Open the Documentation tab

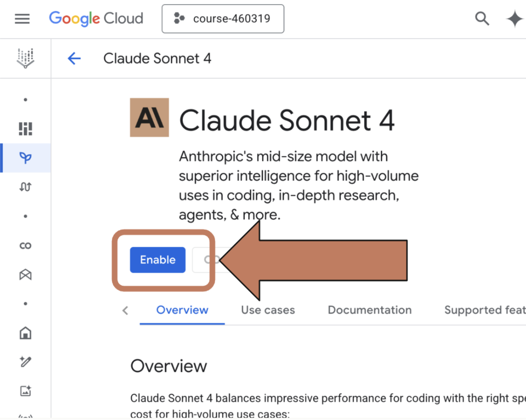(x=370, y=310)
